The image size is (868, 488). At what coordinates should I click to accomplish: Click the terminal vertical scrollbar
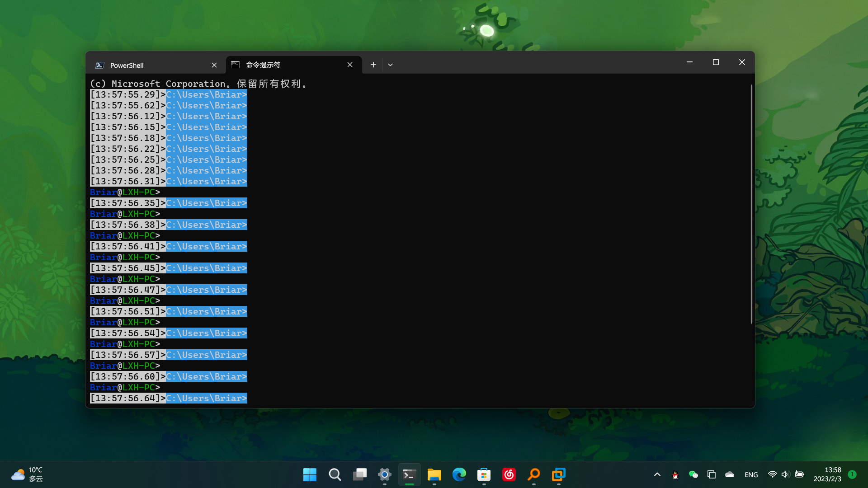[751, 203]
